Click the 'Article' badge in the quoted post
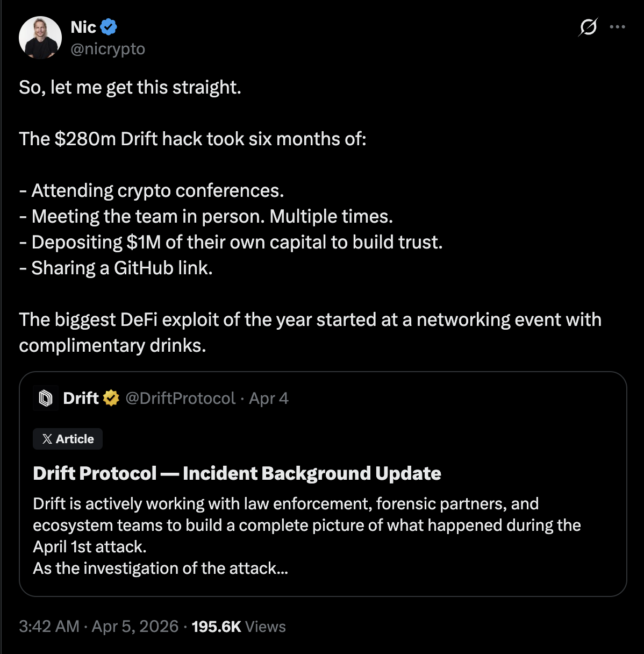The width and height of the screenshot is (644, 654). [67, 438]
